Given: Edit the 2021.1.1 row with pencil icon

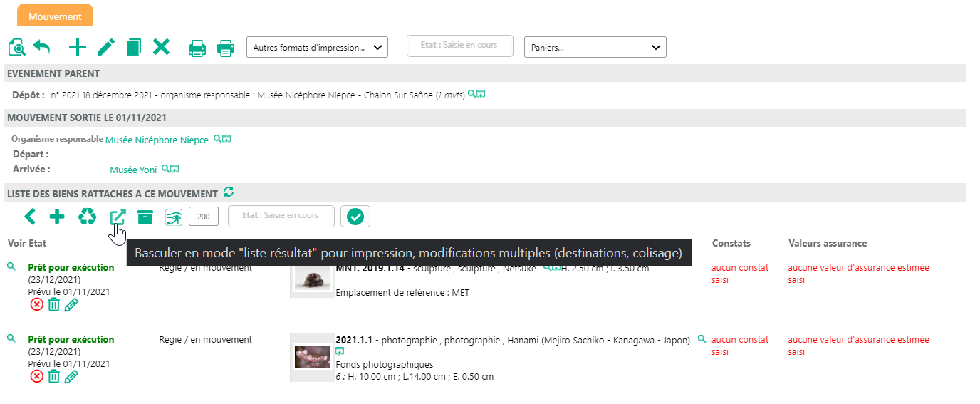Looking at the screenshot, I should 71,376.
